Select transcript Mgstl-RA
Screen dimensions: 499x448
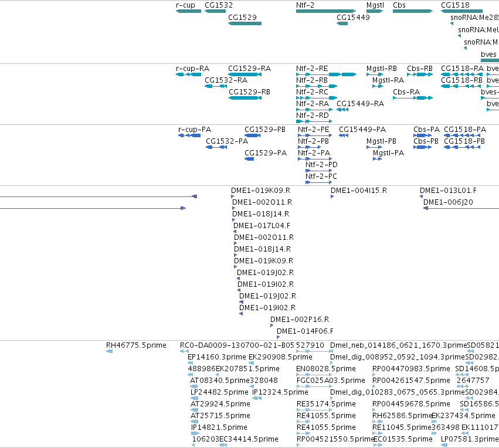(388, 80)
